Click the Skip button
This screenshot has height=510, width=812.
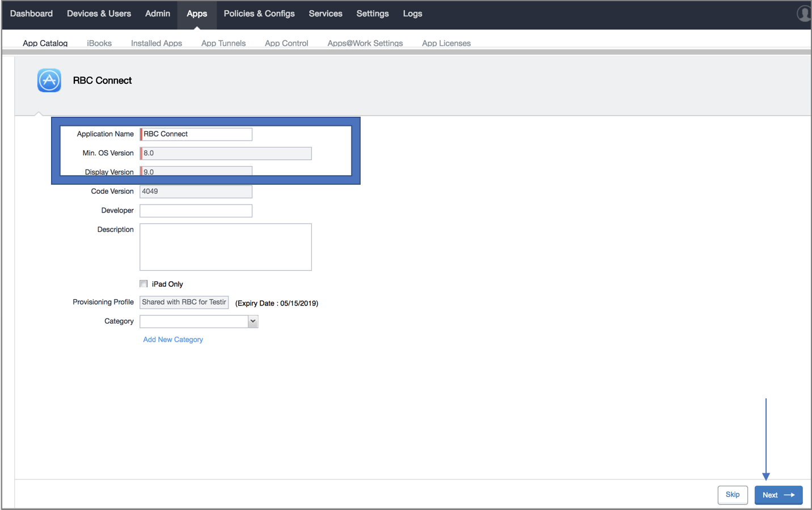(x=733, y=495)
